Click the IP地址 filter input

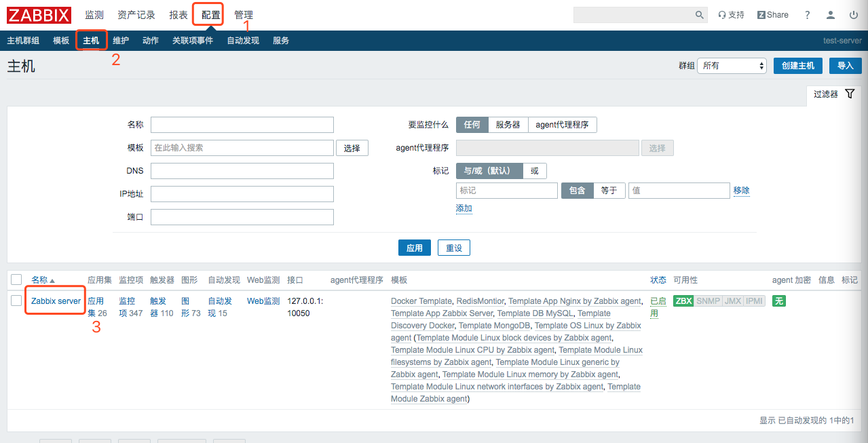[x=242, y=194]
